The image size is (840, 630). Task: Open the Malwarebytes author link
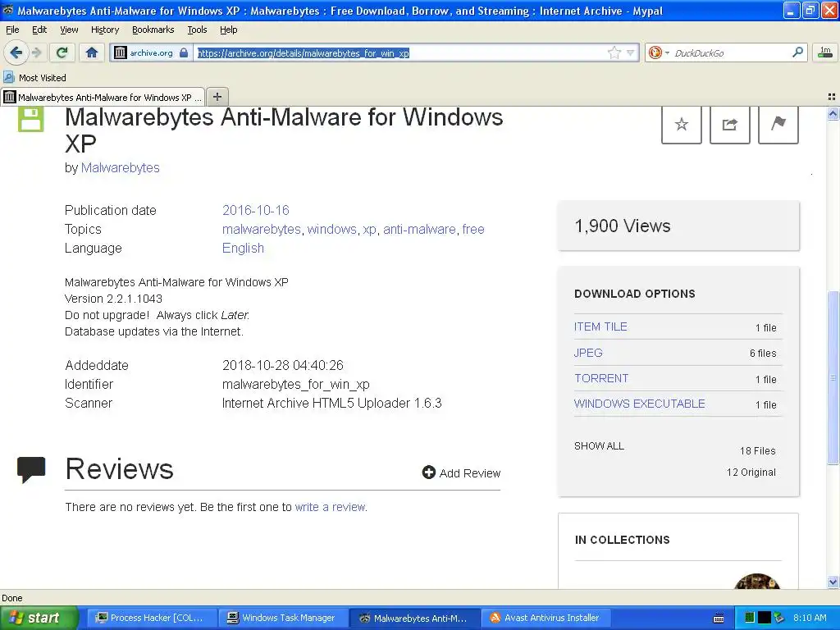click(x=120, y=167)
